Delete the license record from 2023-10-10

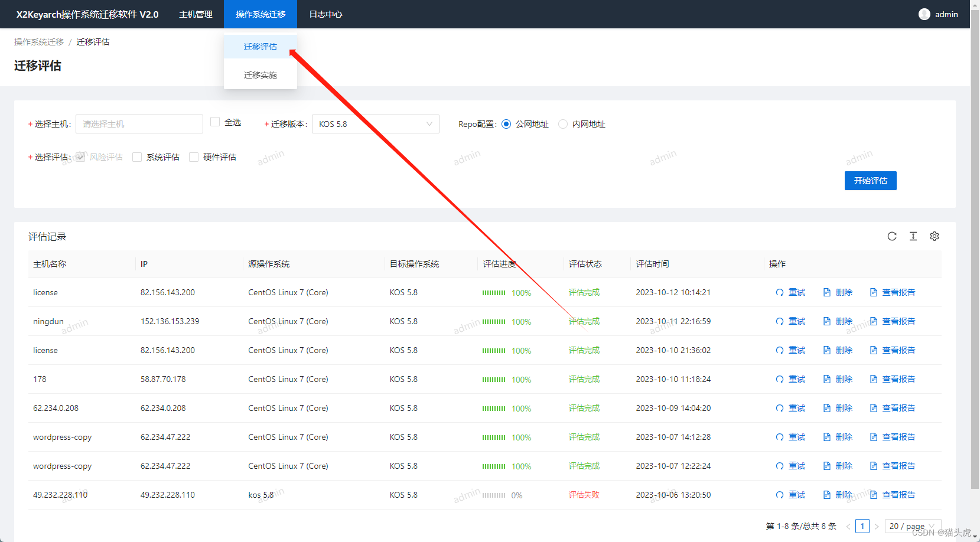click(838, 350)
